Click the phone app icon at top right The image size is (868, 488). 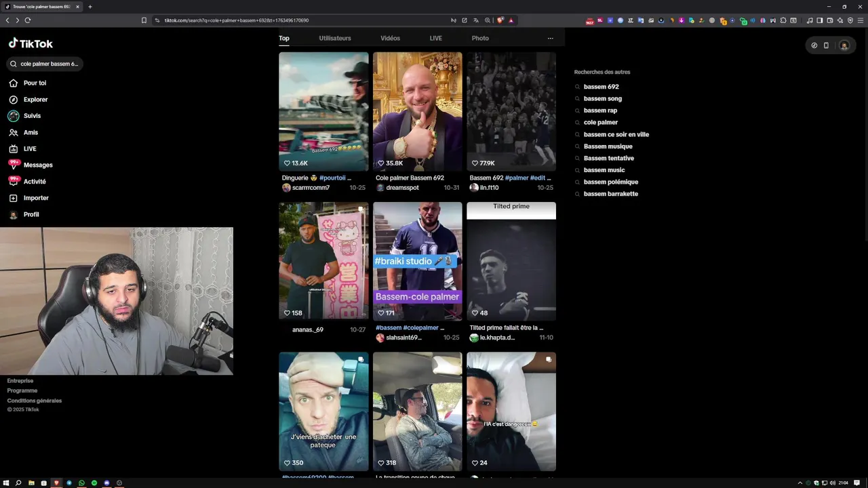[826, 45]
